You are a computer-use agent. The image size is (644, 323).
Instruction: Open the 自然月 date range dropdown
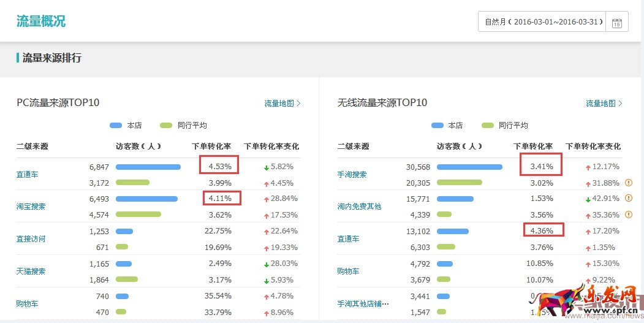(x=542, y=22)
